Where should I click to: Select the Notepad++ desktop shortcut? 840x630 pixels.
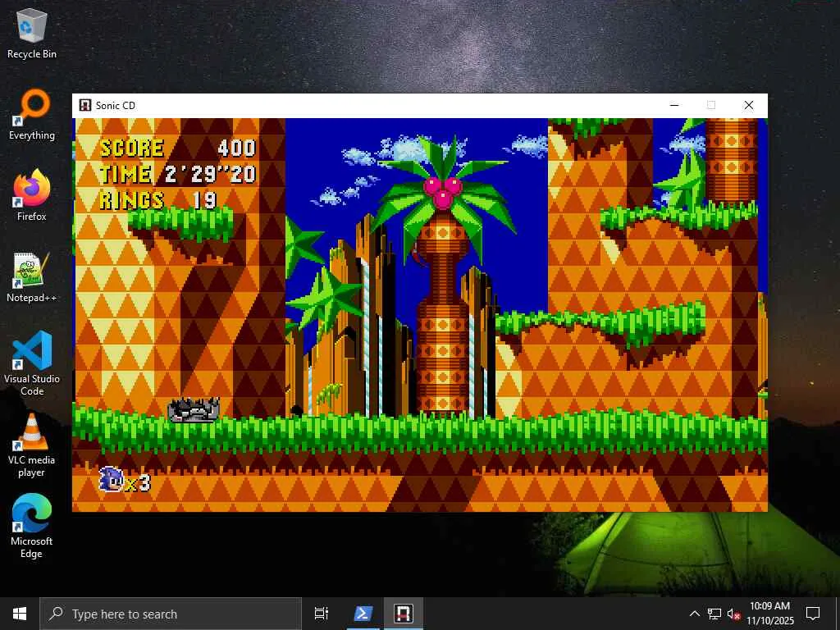tap(32, 277)
